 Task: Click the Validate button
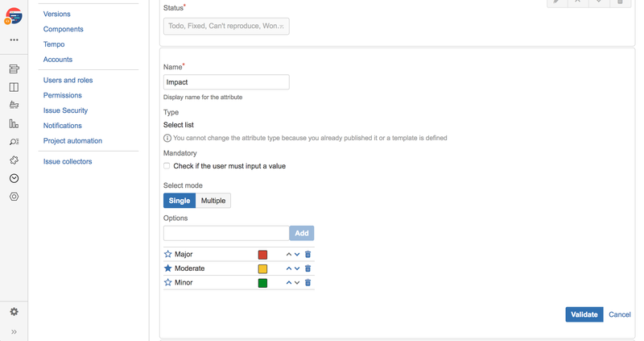(584, 314)
